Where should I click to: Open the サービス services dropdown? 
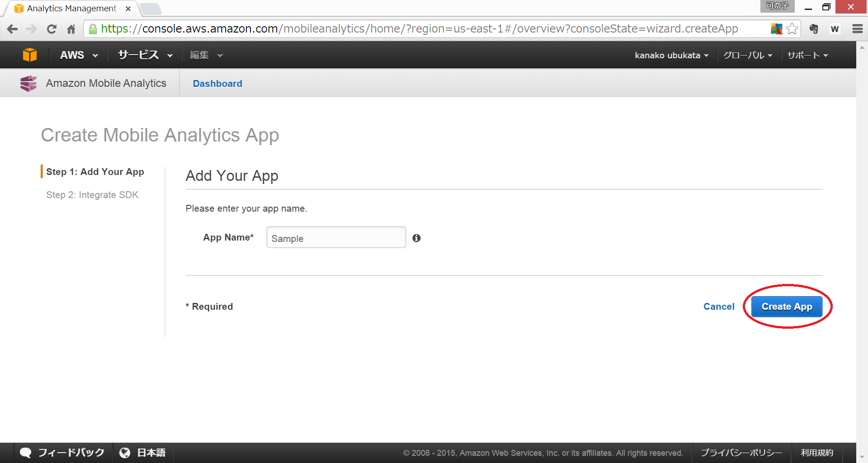pyautogui.click(x=145, y=55)
